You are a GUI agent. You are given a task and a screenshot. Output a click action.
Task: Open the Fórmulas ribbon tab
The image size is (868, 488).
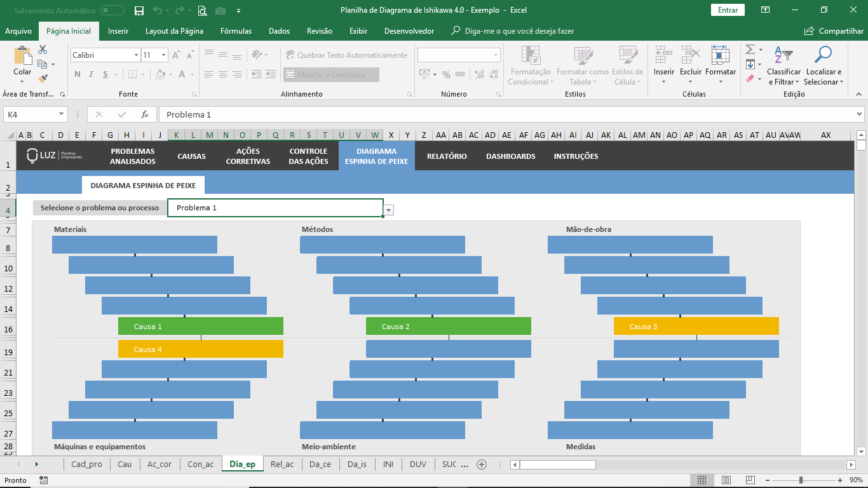click(x=236, y=31)
